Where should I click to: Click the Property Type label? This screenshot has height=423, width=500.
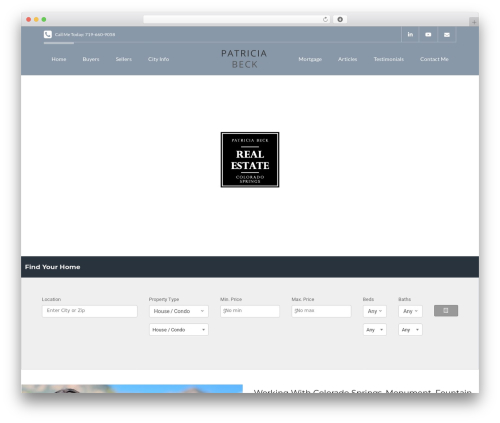tap(164, 299)
